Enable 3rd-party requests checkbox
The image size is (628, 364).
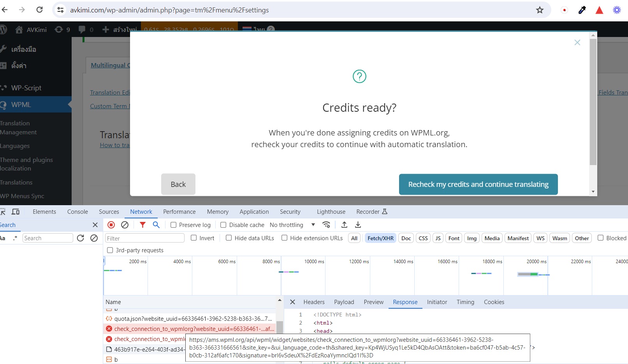tap(110, 250)
